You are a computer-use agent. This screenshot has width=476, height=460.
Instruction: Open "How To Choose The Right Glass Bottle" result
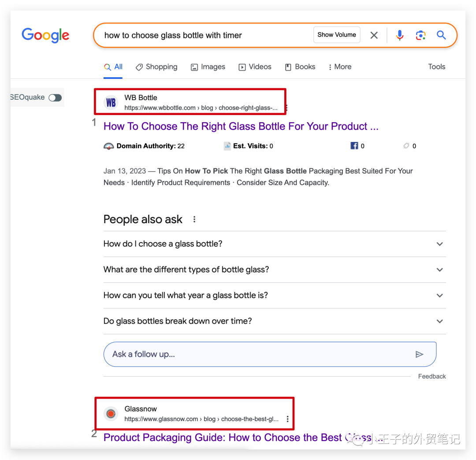(x=241, y=127)
